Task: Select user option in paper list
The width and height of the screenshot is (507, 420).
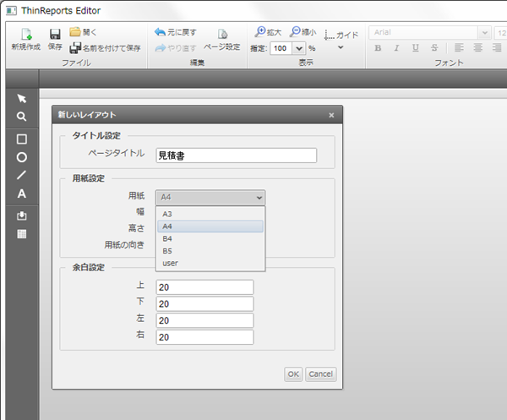Action: (x=170, y=263)
